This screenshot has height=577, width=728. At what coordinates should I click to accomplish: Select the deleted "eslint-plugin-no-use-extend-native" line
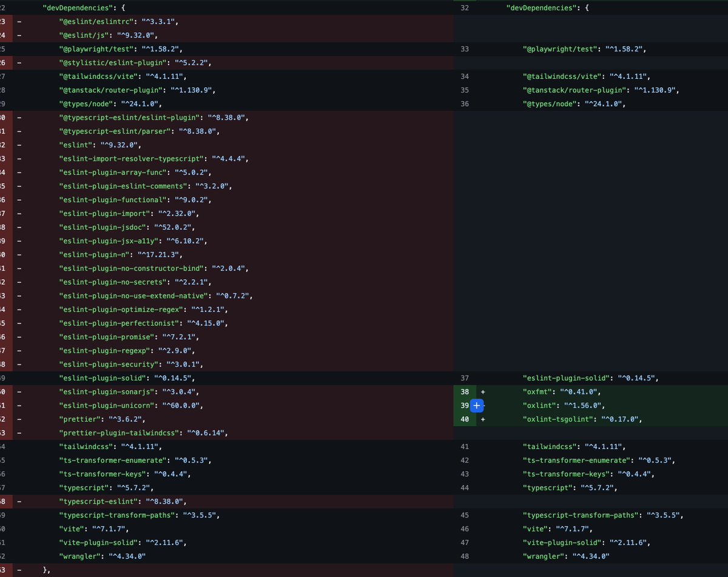227,295
